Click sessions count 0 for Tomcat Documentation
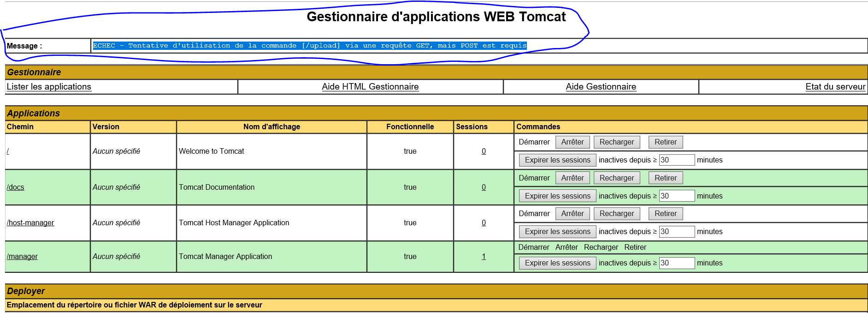The image size is (868, 313). pos(484,187)
